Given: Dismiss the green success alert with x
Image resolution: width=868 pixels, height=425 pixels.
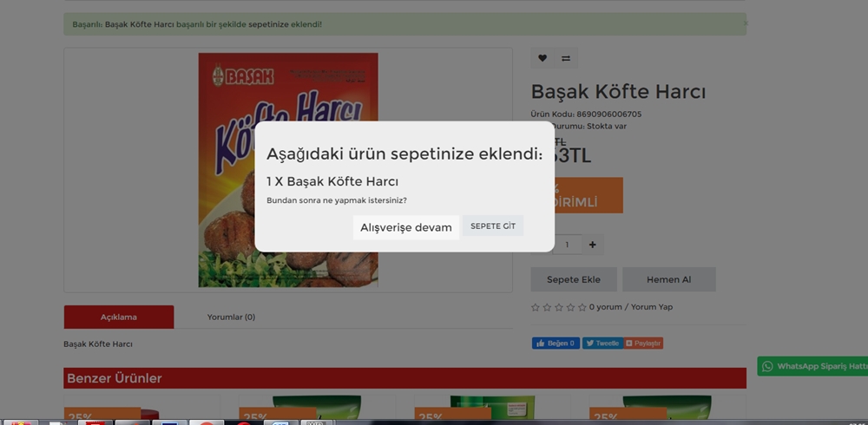Looking at the screenshot, I should click(x=746, y=23).
